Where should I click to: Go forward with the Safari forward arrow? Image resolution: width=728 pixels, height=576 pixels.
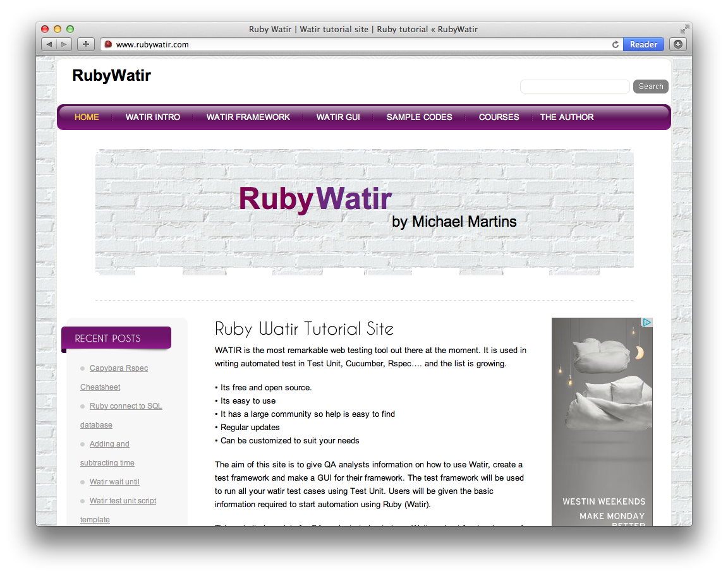64,44
